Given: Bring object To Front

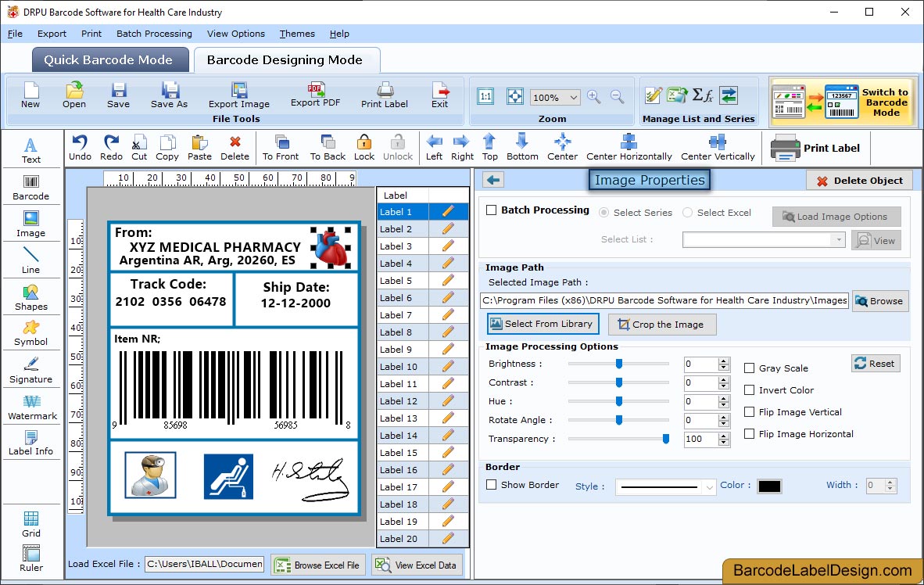Looking at the screenshot, I should (x=281, y=148).
